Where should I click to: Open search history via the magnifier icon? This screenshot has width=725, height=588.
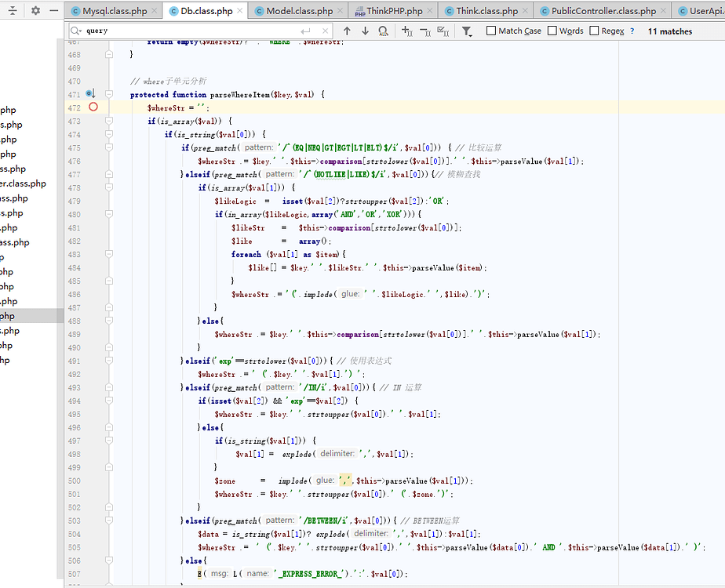76,31
